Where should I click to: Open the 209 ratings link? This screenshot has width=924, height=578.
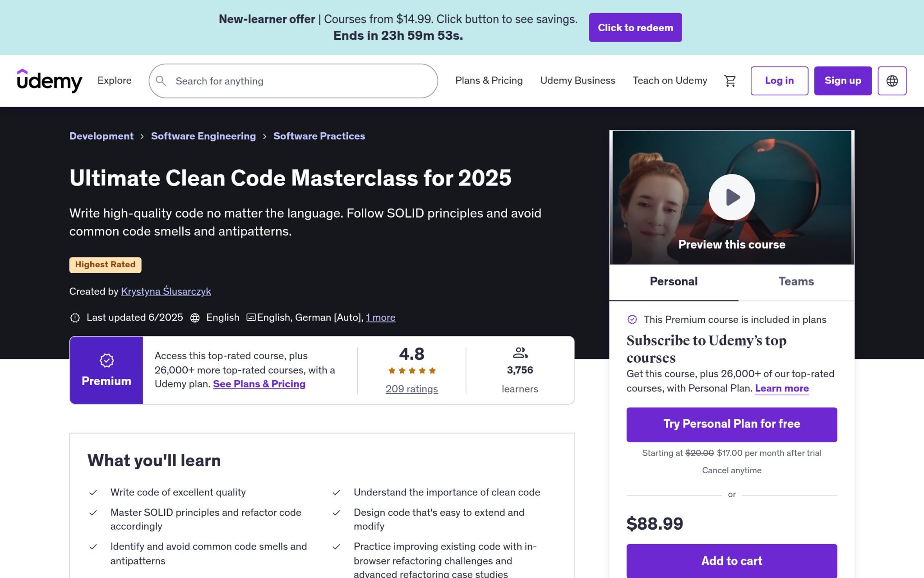412,389
